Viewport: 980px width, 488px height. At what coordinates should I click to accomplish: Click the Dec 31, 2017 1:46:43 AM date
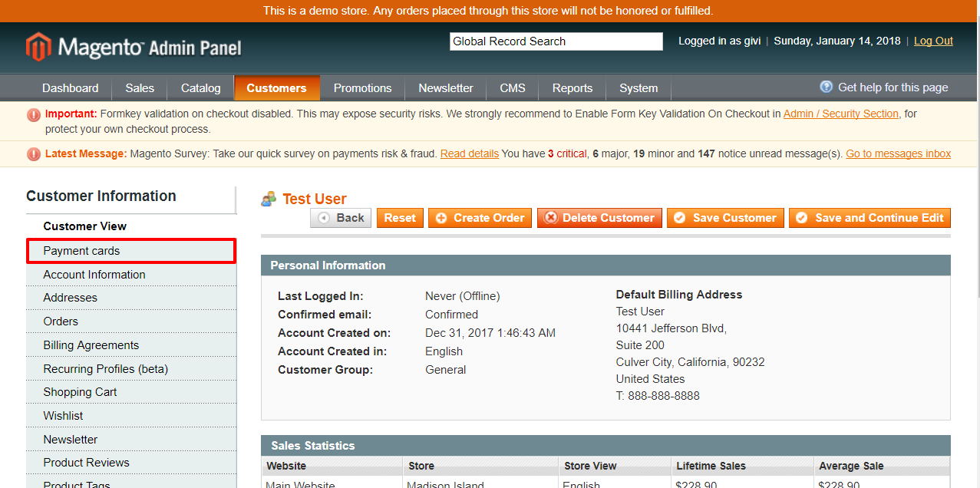pyautogui.click(x=490, y=333)
